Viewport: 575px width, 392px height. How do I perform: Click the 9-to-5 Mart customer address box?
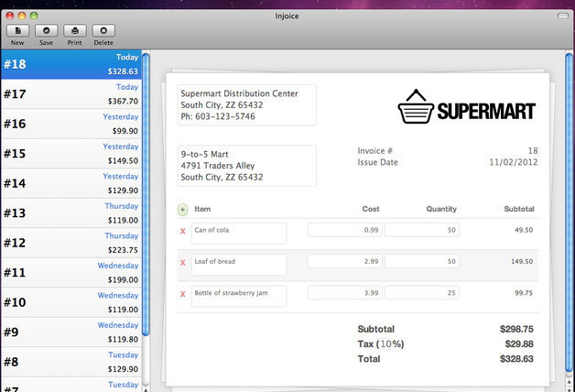246,166
